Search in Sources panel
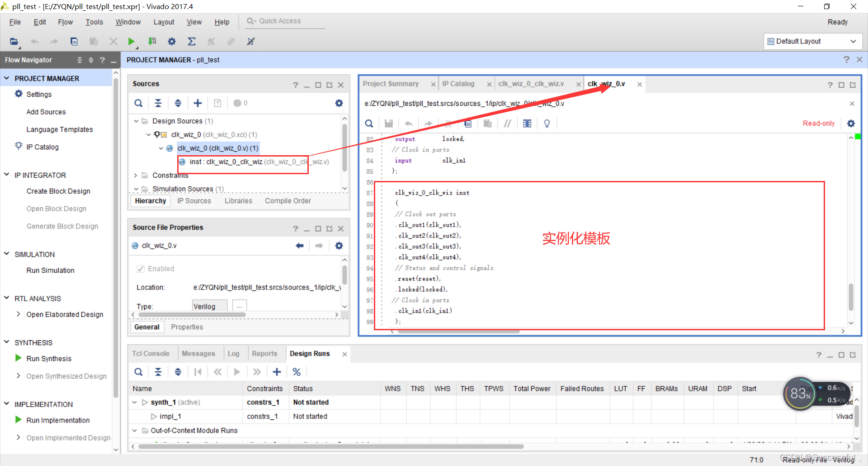Image resolution: width=868 pixels, height=466 pixels. point(138,103)
